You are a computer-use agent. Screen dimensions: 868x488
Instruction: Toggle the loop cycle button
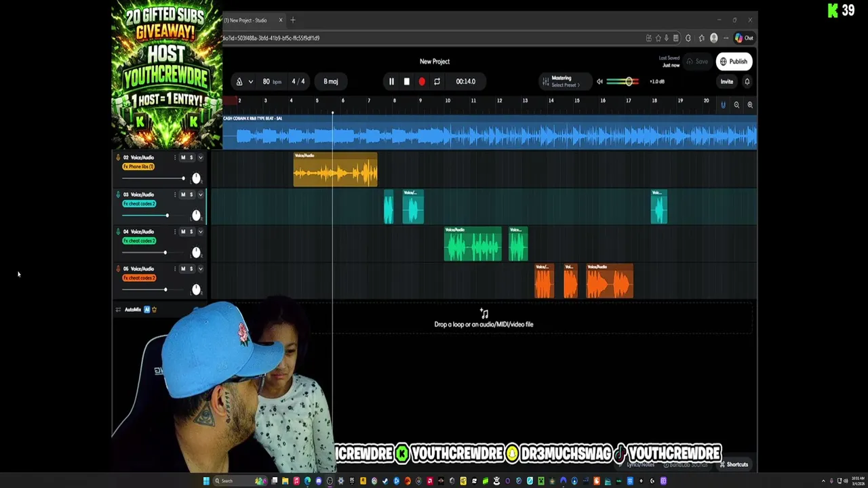click(x=437, y=81)
